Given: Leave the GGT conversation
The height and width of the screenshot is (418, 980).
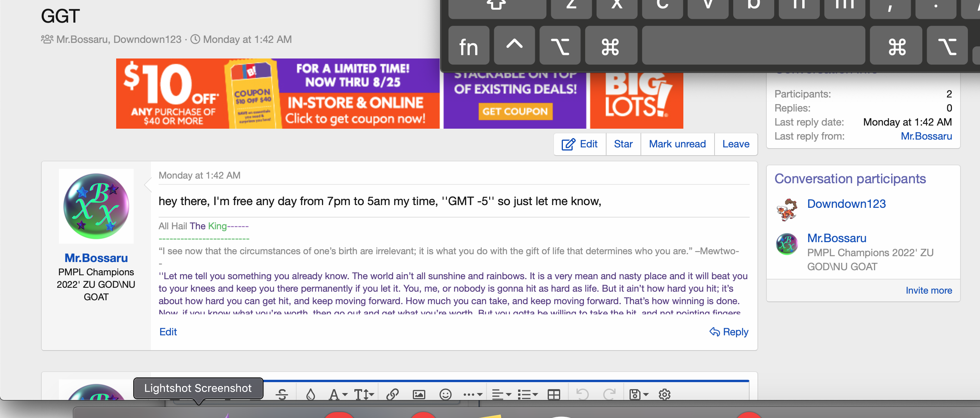Looking at the screenshot, I should coord(736,144).
